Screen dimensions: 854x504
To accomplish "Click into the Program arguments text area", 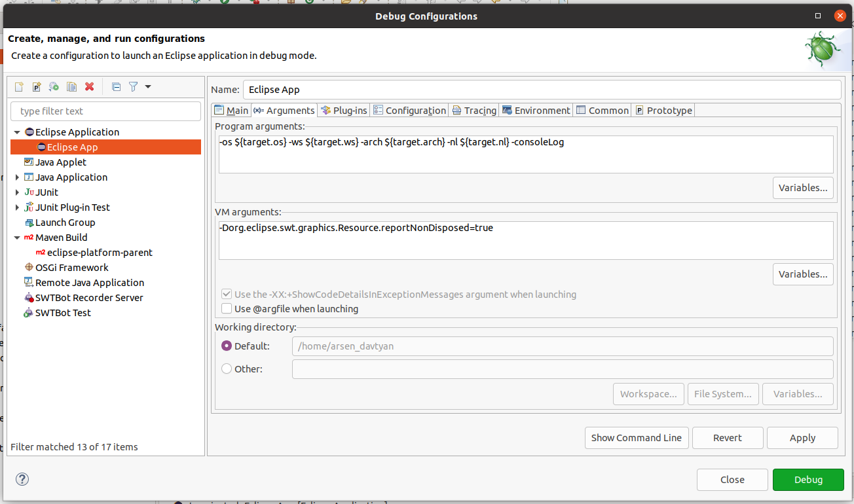I will click(x=526, y=154).
